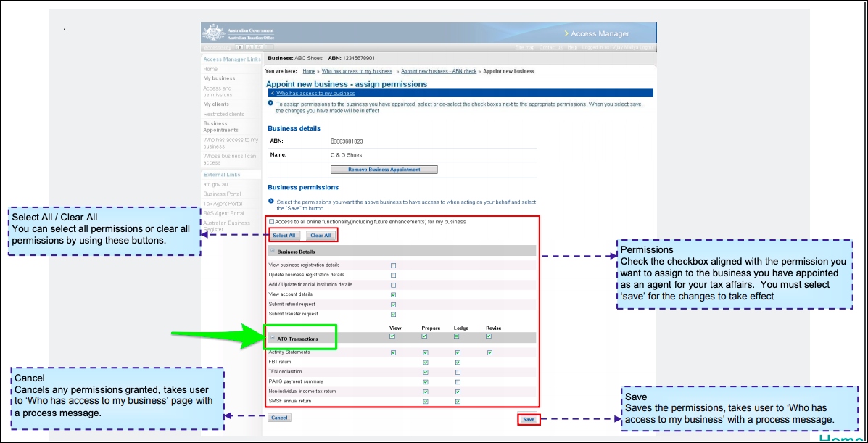Toggle Revise checkbox for Activity Statements
The width and height of the screenshot is (868, 443).
489,353
